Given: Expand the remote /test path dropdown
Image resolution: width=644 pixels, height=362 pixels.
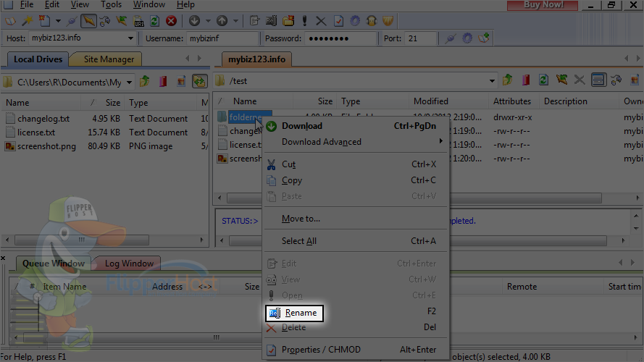Looking at the screenshot, I should coord(492,81).
